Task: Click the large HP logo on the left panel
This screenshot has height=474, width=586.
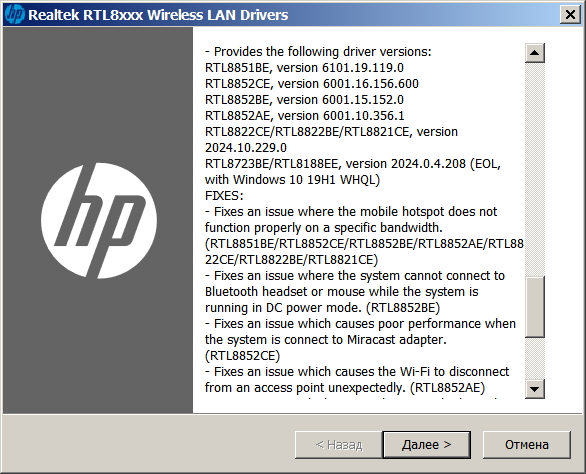Action: click(x=99, y=221)
